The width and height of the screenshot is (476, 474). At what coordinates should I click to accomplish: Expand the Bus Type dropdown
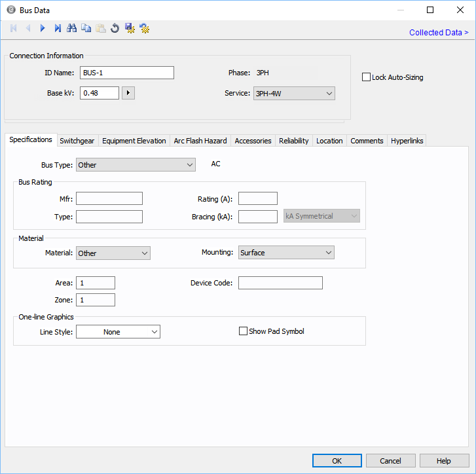(x=136, y=165)
